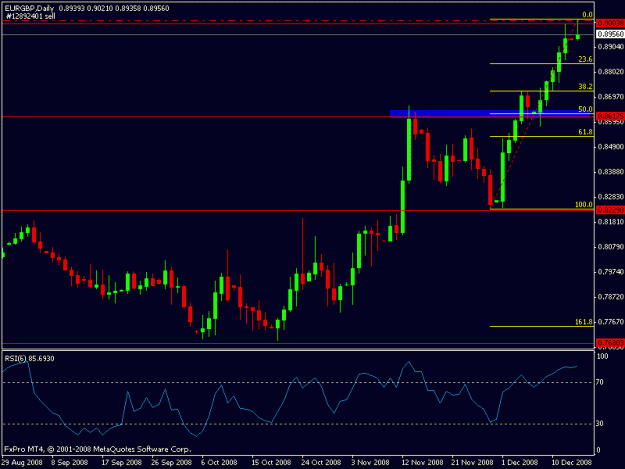This screenshot has height=469, width=625.
Task: Click the 24 Oct 2008 date label
Action: [x=321, y=462]
